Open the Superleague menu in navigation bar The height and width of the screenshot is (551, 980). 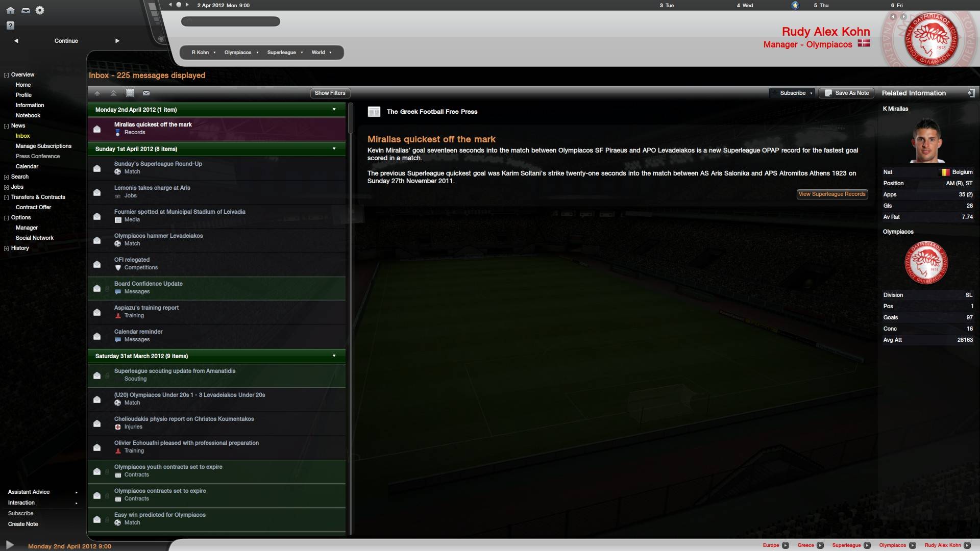[285, 53]
